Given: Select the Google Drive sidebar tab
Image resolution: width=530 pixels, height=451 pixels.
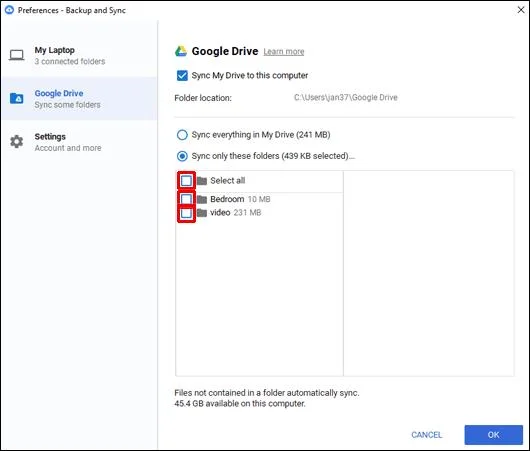Looking at the screenshot, I should tap(79, 98).
